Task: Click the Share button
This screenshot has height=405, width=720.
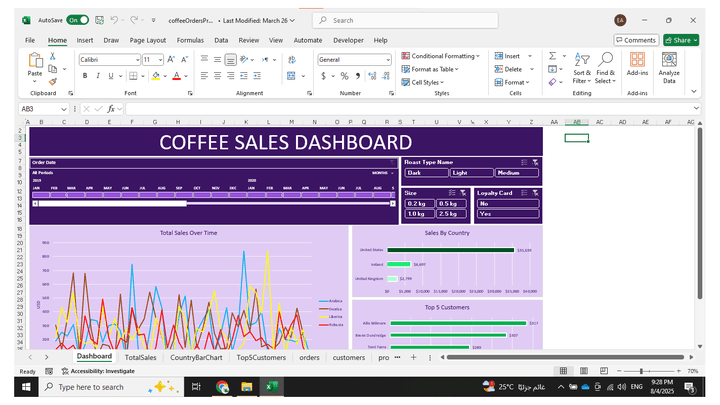Action: [x=679, y=40]
